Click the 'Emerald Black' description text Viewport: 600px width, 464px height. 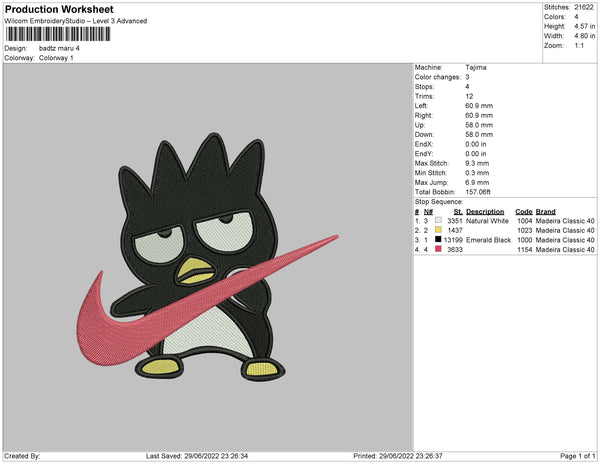pos(488,240)
